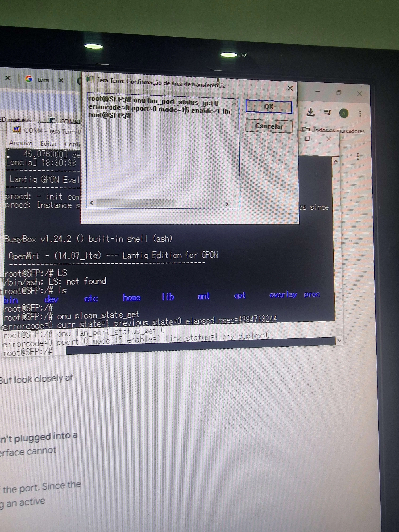Click right arrow of dialog horizontal scrollbar
The height and width of the screenshot is (532, 399).
pyautogui.click(x=226, y=204)
